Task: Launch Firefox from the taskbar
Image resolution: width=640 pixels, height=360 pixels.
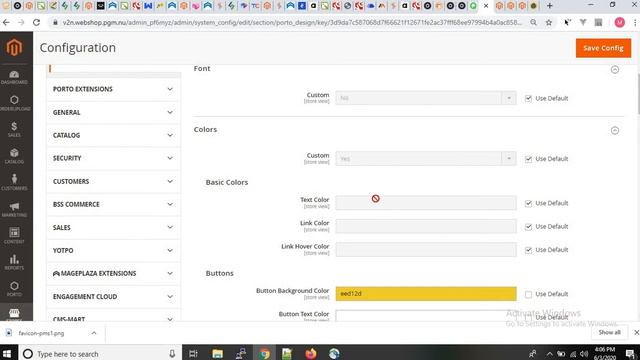Action: tap(311, 353)
